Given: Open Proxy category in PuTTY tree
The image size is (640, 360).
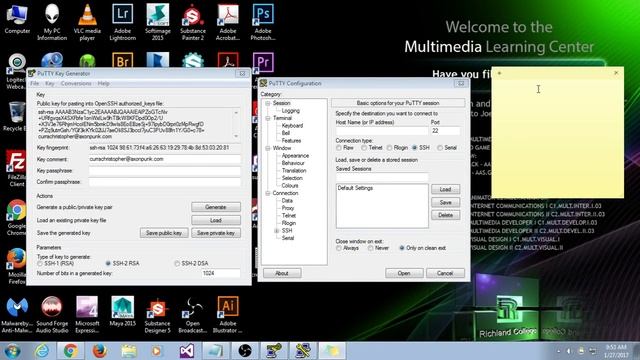Looking at the screenshot, I should 288,208.
